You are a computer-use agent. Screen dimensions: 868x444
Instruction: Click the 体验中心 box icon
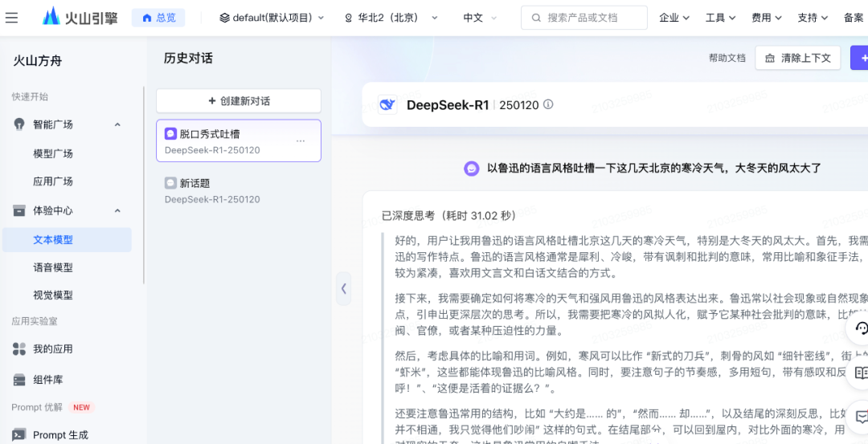point(19,210)
